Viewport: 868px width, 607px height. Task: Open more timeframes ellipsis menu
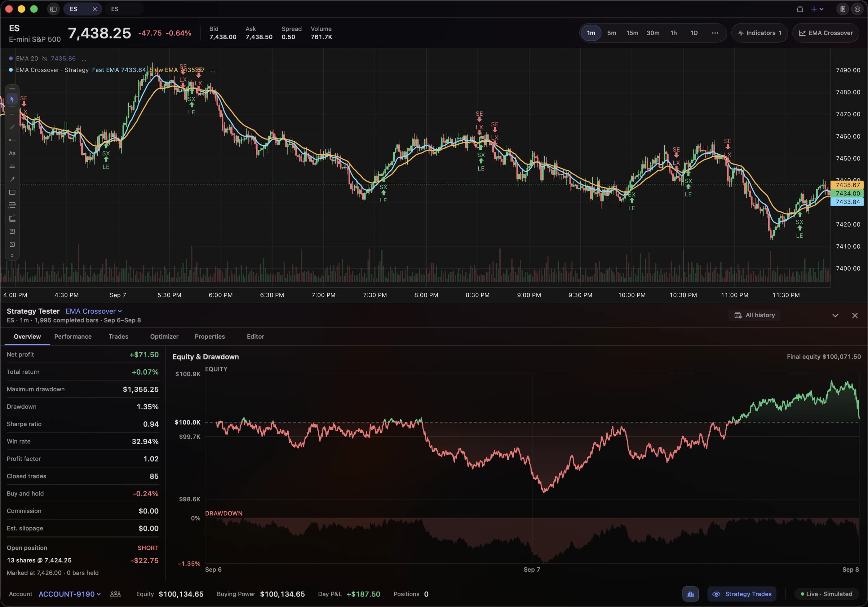click(x=715, y=33)
